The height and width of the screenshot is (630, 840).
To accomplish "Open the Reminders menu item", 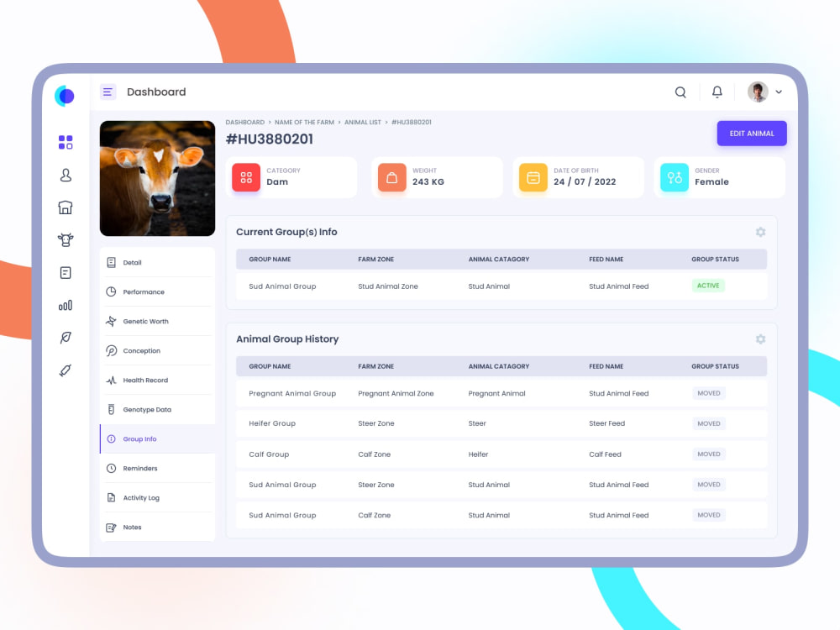I will click(158, 468).
